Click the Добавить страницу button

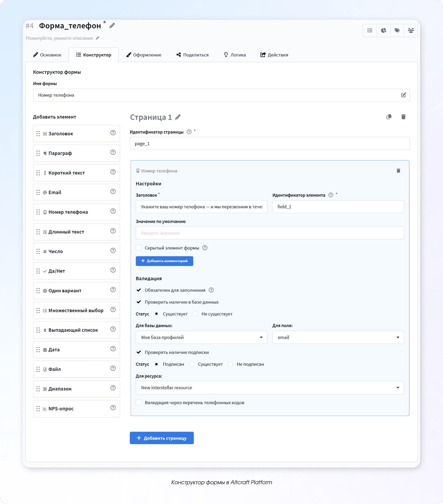click(162, 438)
